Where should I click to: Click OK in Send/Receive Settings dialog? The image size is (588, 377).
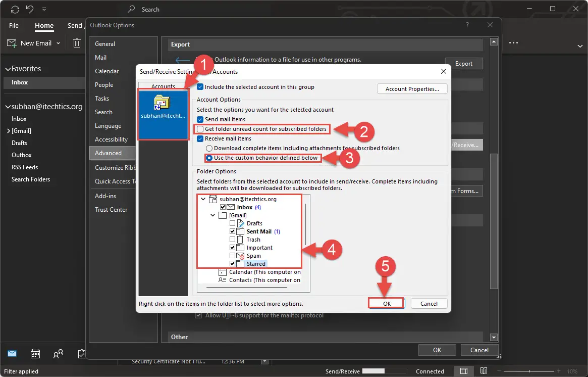[386, 304]
